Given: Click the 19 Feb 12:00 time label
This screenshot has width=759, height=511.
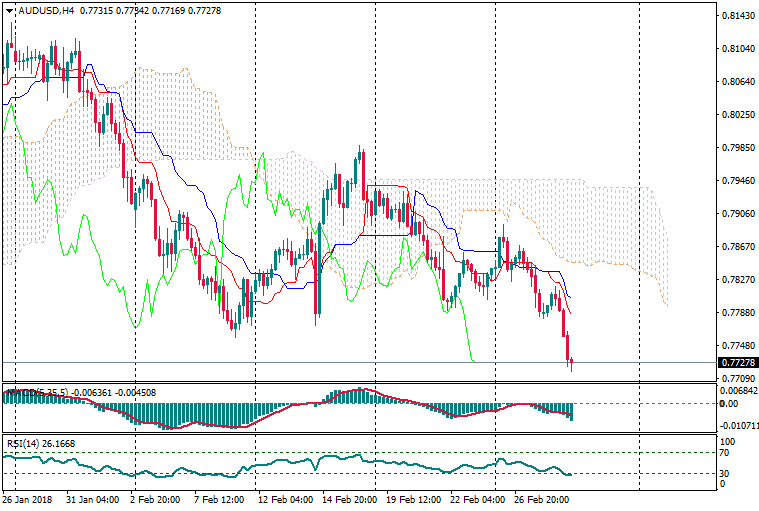Looking at the screenshot, I should [x=411, y=498].
